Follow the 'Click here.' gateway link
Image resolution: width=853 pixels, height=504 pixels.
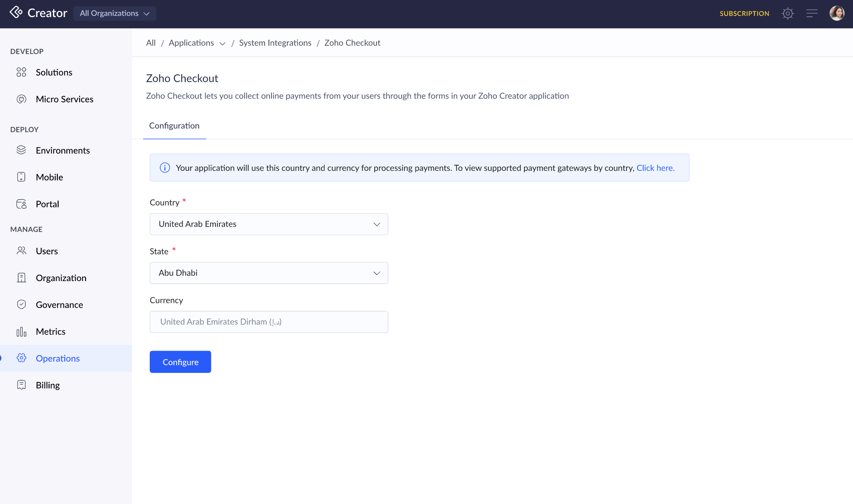coord(655,168)
